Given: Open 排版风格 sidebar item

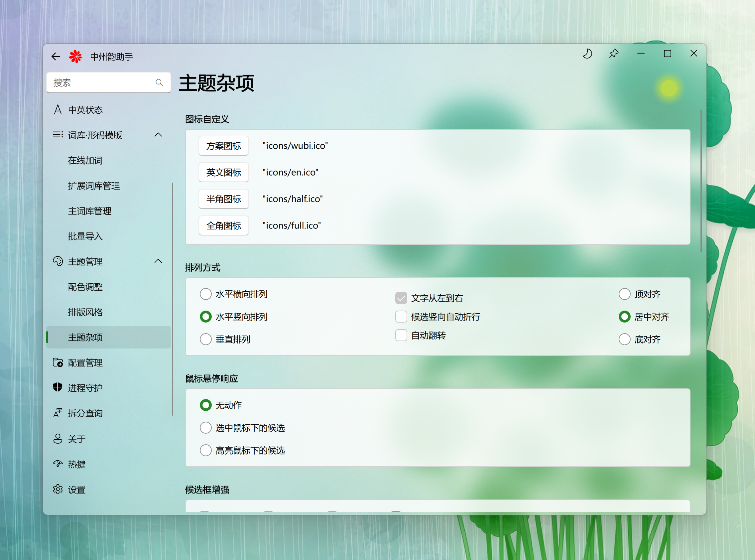Looking at the screenshot, I should [x=85, y=312].
